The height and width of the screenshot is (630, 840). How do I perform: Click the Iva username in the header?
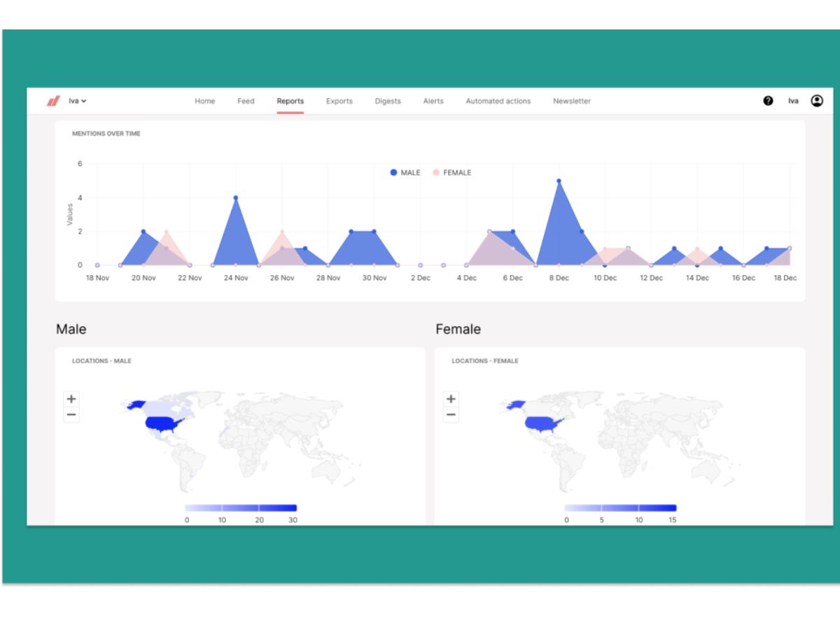coord(793,101)
